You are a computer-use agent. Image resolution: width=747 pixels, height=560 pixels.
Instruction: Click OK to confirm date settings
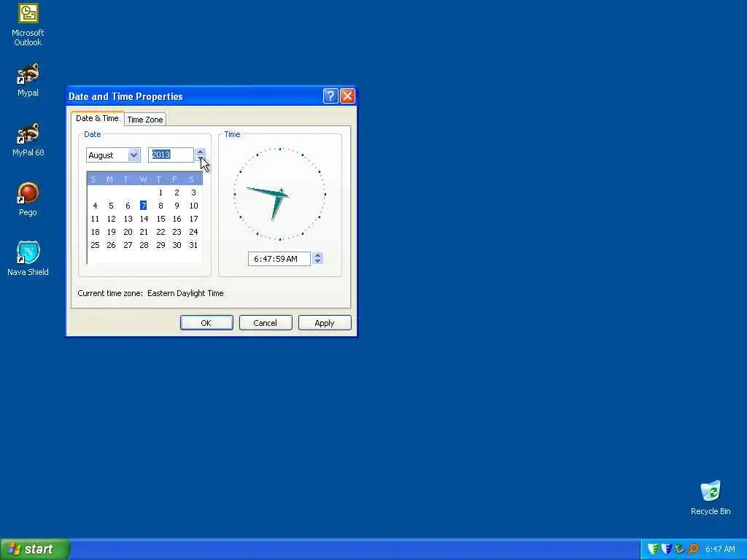pyautogui.click(x=206, y=323)
